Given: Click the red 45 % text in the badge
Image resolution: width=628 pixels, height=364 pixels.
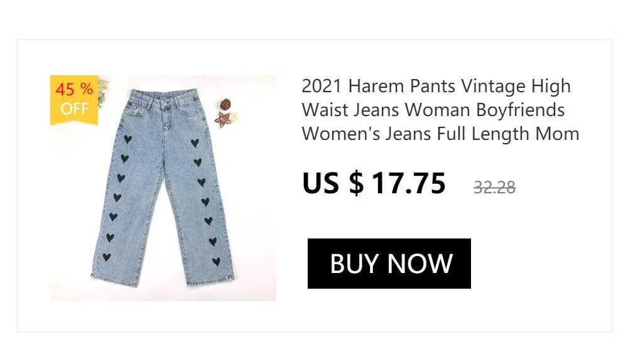Looking at the screenshot, I should [74, 89].
